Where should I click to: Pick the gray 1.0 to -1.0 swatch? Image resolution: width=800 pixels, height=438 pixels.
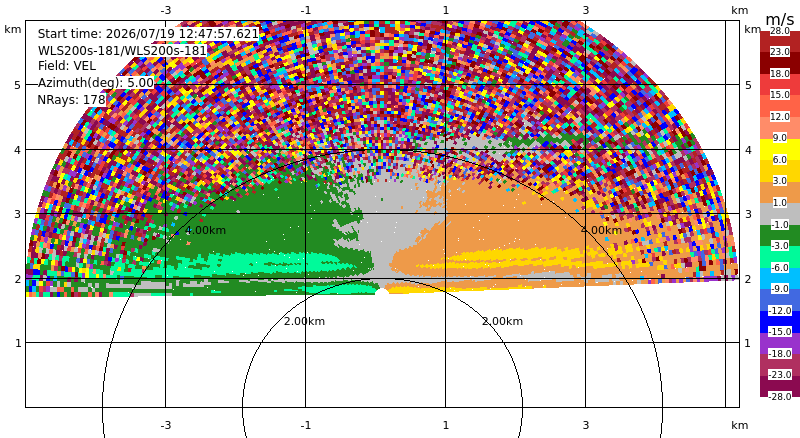coord(780,214)
